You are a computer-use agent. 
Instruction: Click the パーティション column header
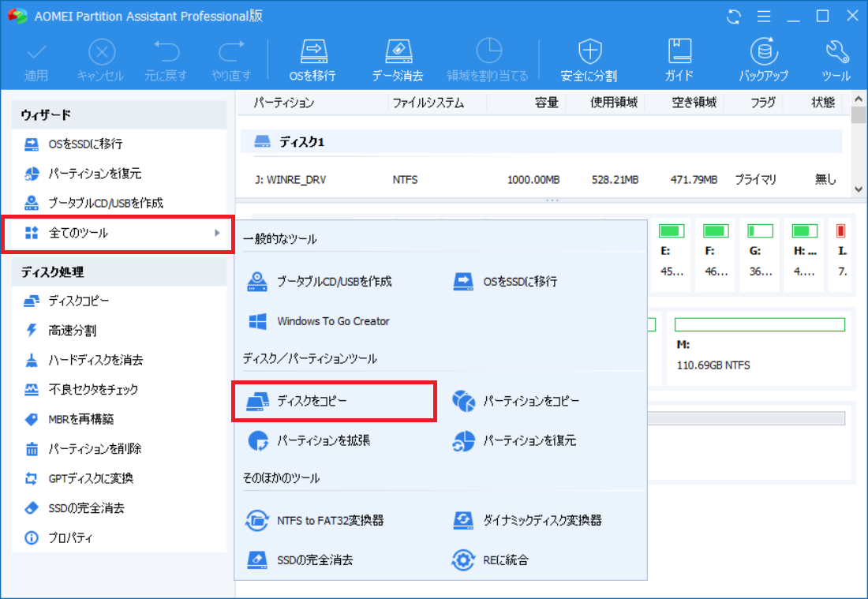pyautogui.click(x=284, y=103)
